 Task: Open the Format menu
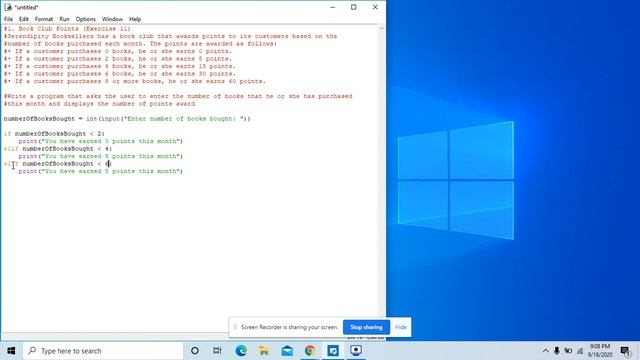click(x=44, y=19)
